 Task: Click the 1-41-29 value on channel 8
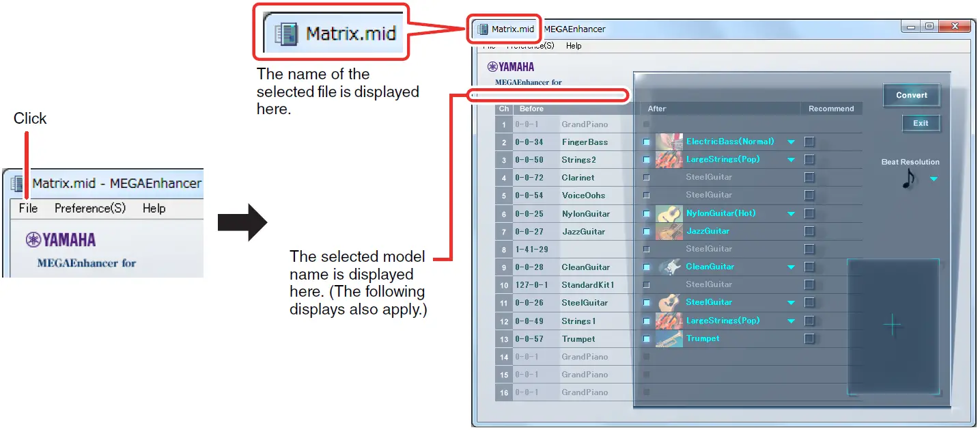click(x=531, y=250)
